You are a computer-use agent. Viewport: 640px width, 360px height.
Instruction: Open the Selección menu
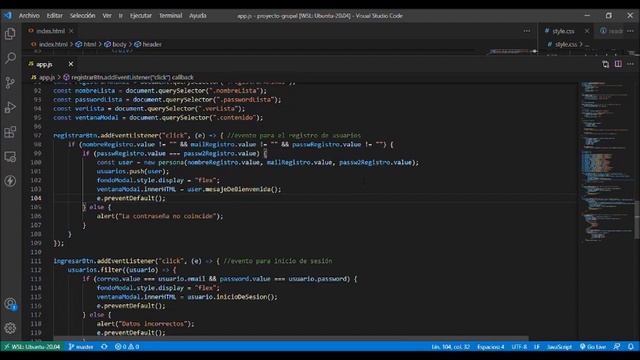[82, 16]
